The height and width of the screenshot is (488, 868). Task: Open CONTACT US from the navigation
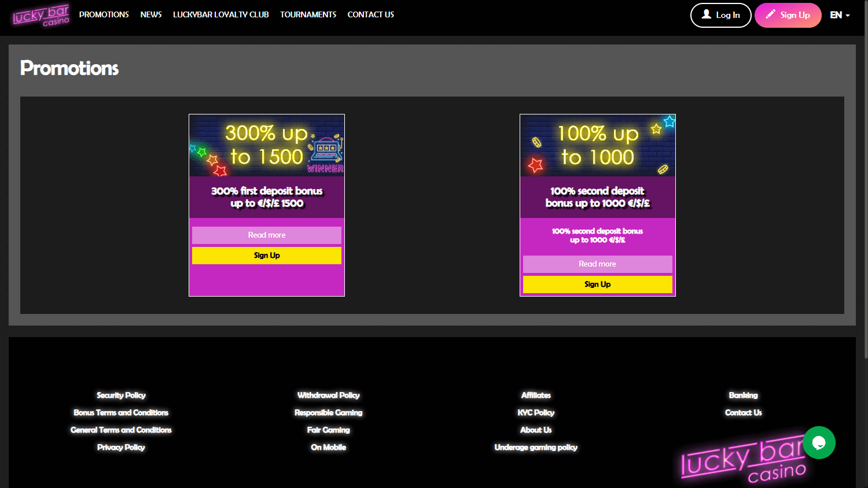coord(370,14)
